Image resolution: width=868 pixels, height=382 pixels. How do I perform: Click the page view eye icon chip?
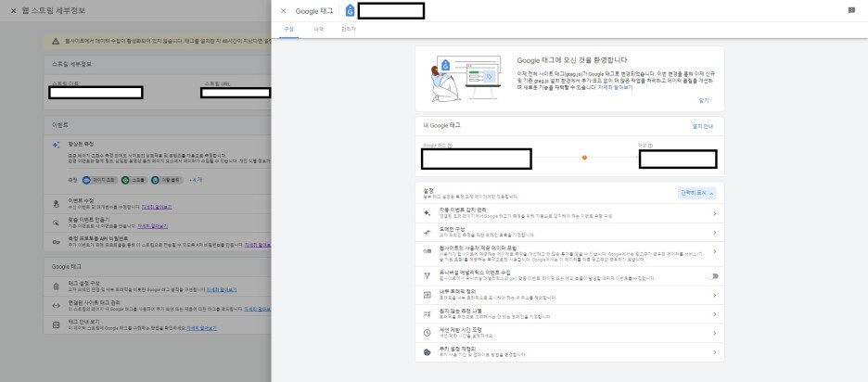tap(87, 180)
